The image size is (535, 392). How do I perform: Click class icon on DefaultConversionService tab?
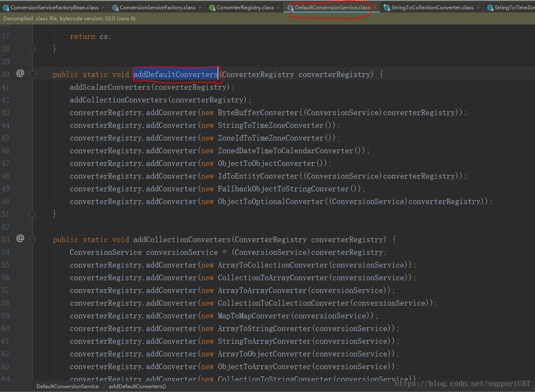point(290,8)
